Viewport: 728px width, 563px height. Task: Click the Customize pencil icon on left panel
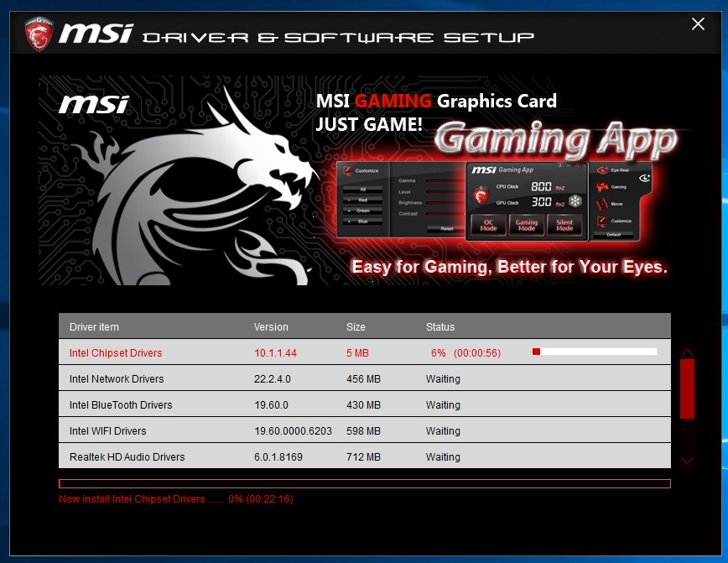(347, 170)
